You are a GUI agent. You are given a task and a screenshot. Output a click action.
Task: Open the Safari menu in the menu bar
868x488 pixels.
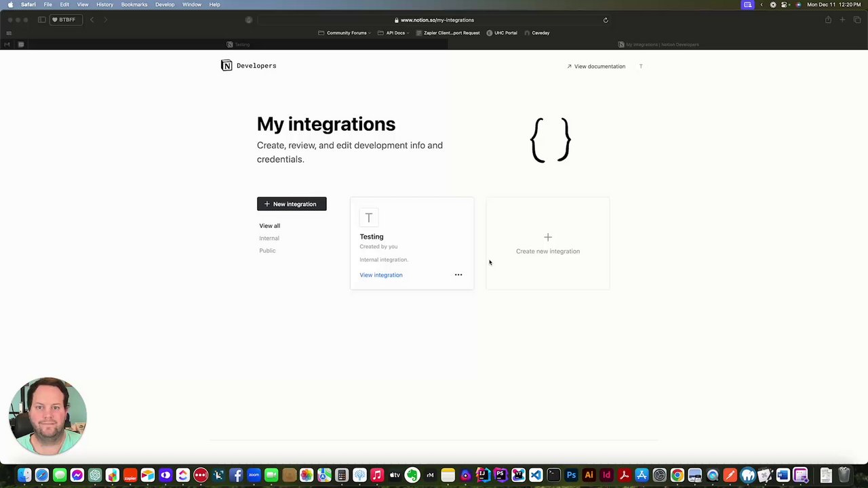pyautogui.click(x=28, y=5)
